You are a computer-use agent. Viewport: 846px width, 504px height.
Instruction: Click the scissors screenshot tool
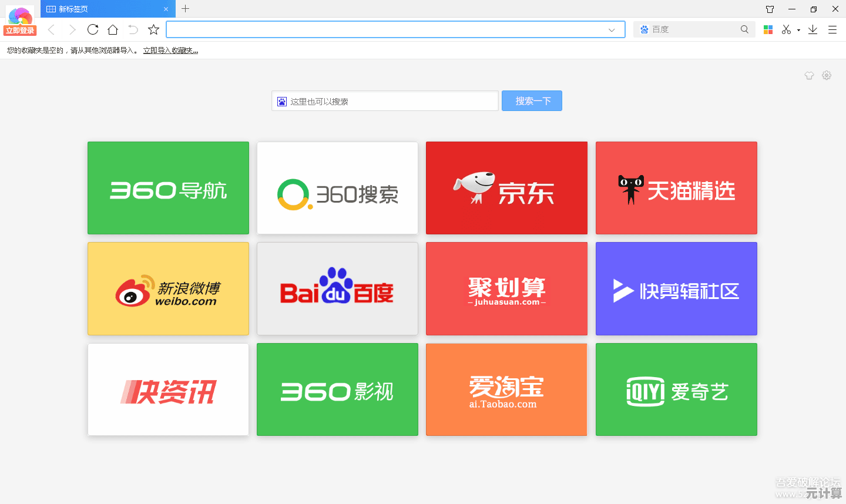(x=786, y=30)
